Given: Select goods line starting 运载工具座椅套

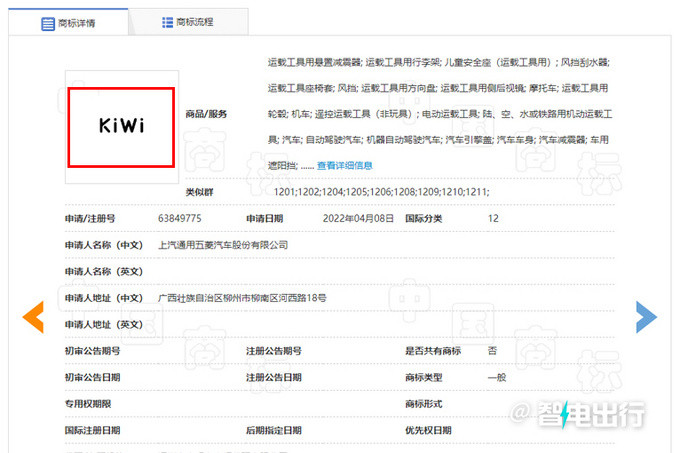Looking at the screenshot, I should pyautogui.click(x=438, y=88).
